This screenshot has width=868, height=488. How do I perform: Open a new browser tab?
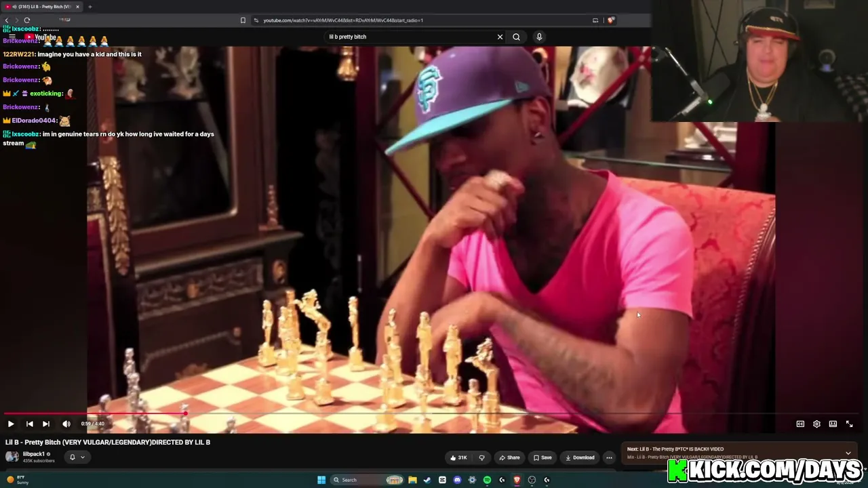point(90,7)
